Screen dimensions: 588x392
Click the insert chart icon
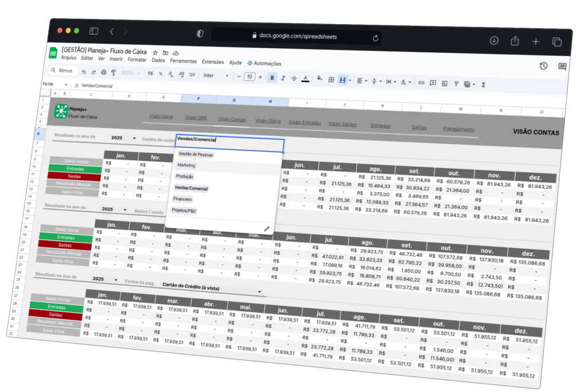(444, 83)
